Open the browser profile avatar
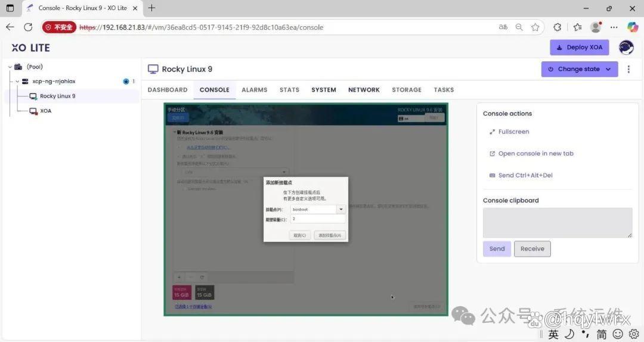Image resolution: width=644 pixels, height=342 pixels. pos(596,27)
